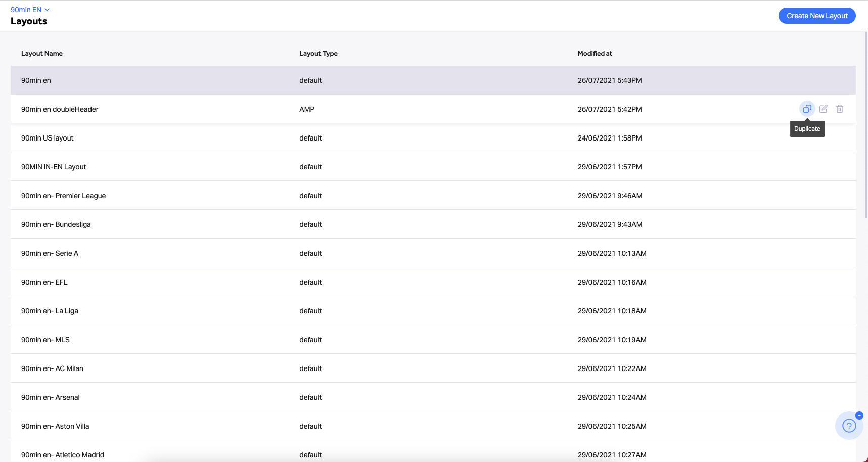Click modified date 29/06/2021 10:16AM
This screenshot has width=868, height=462.
tap(612, 282)
